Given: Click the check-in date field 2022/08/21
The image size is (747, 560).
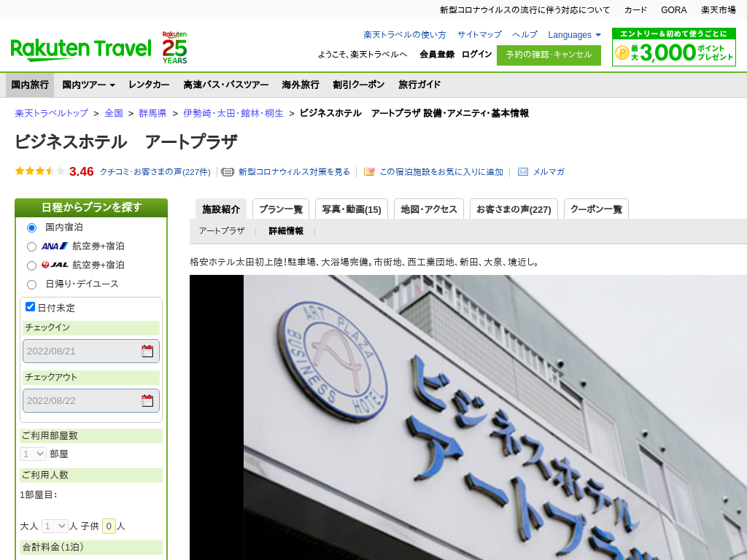Looking at the screenshot, I should 91,351.
